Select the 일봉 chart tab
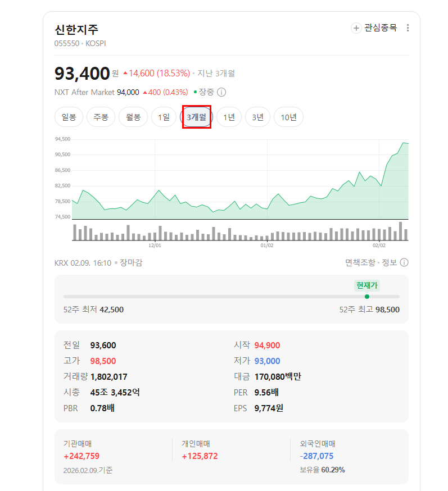448x491 pixels. tap(69, 117)
